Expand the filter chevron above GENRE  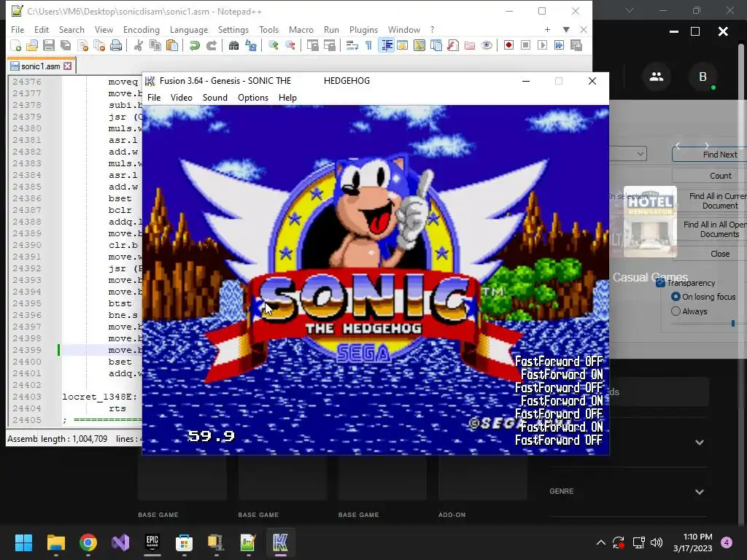coord(700,443)
